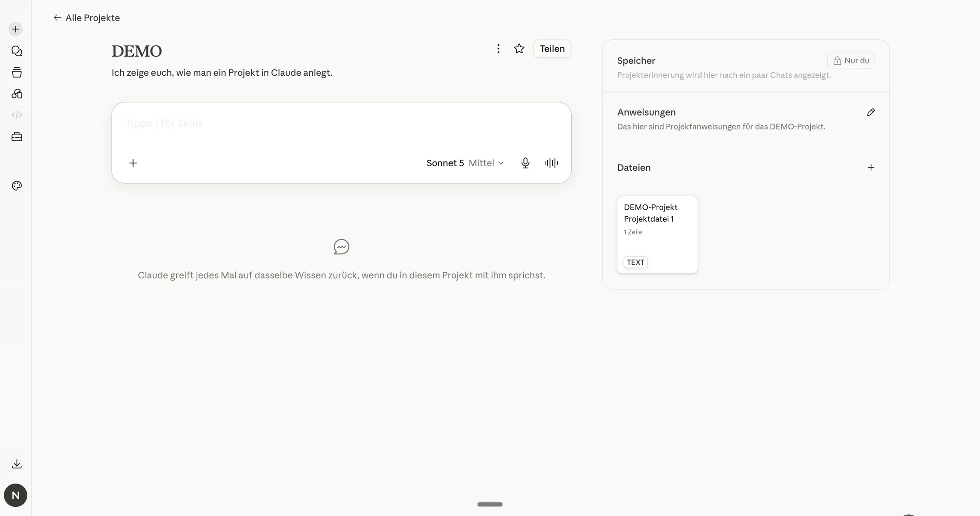Star the DEMO project as a favorite
The width and height of the screenshot is (980, 516).
point(519,49)
